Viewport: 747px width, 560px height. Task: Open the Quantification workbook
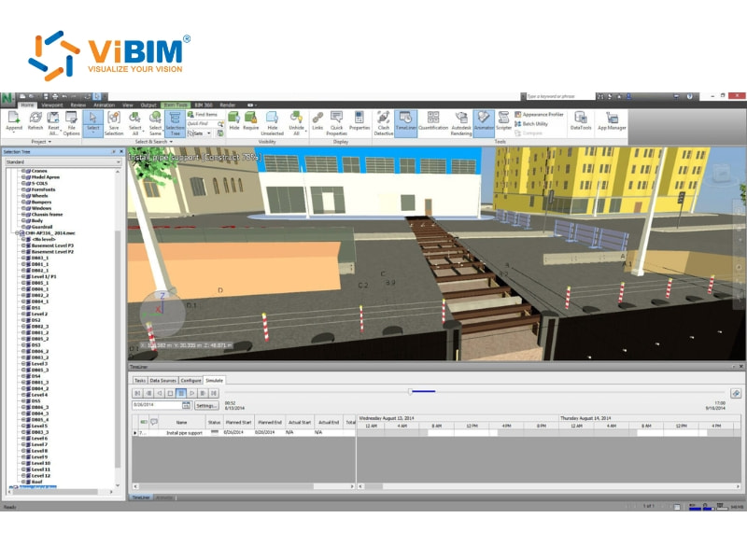coord(433,119)
